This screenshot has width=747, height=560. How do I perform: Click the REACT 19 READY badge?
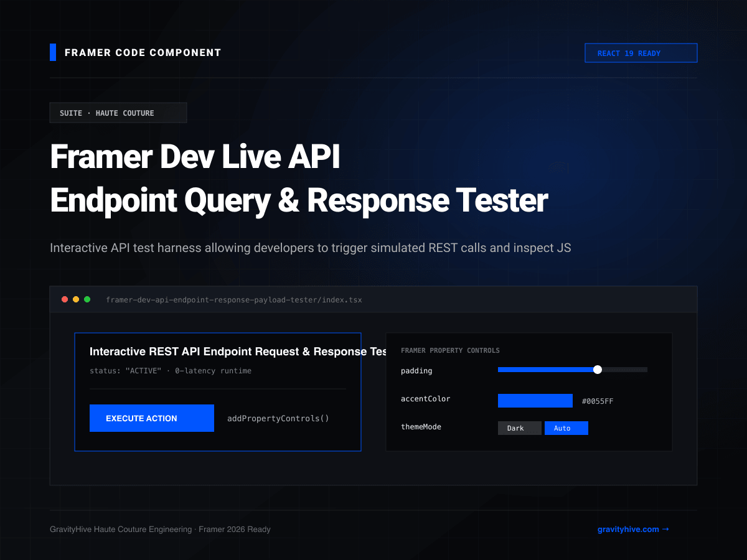(641, 53)
